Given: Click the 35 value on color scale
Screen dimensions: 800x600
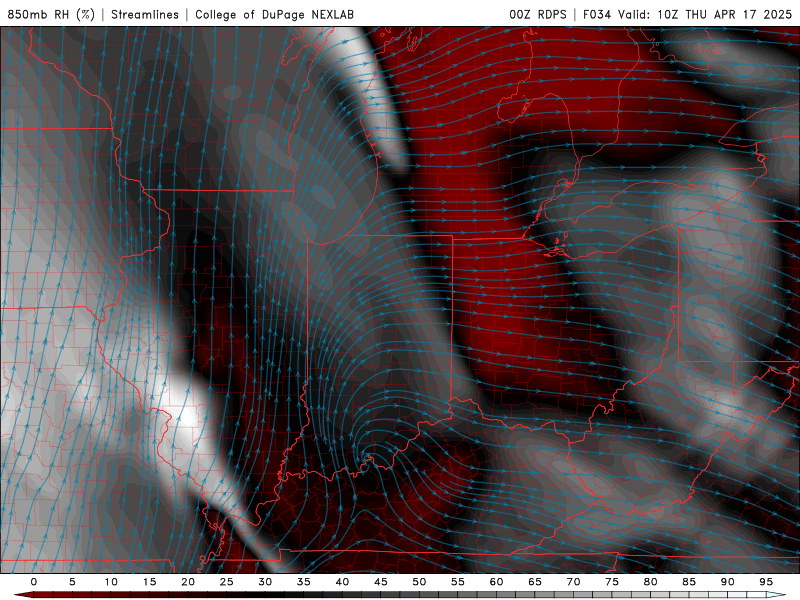Looking at the screenshot, I should [304, 582].
